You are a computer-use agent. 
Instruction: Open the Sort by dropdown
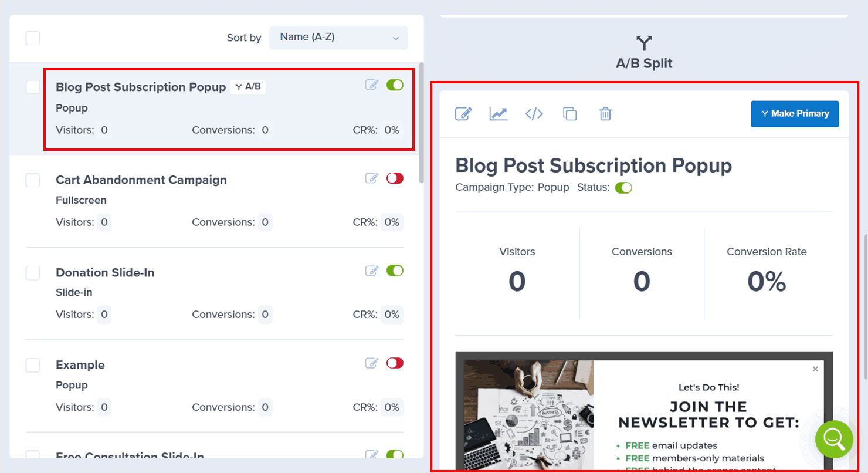pyautogui.click(x=338, y=36)
